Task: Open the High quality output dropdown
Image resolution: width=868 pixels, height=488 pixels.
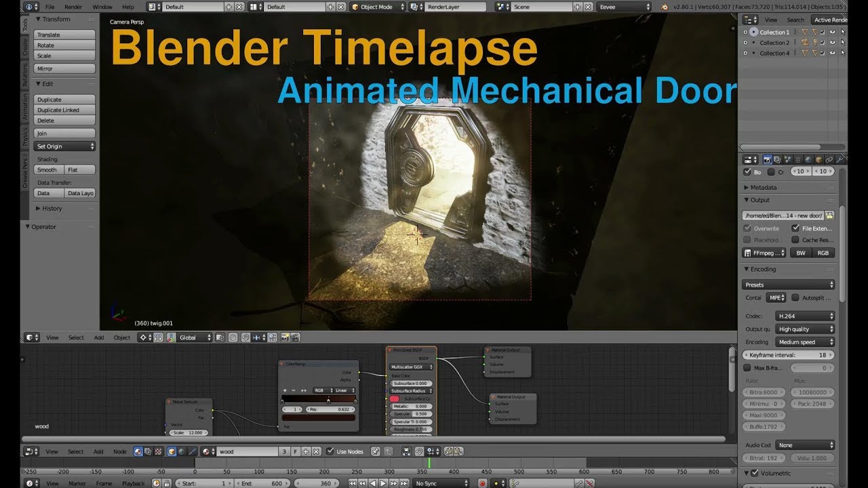Action: pos(806,329)
